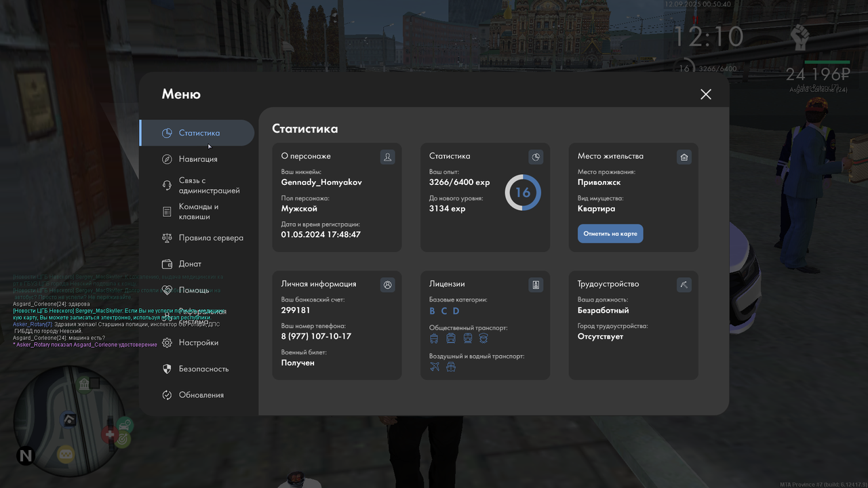Click the house icon in Место жительства card
The width and height of the screenshot is (868, 488).
click(x=684, y=157)
